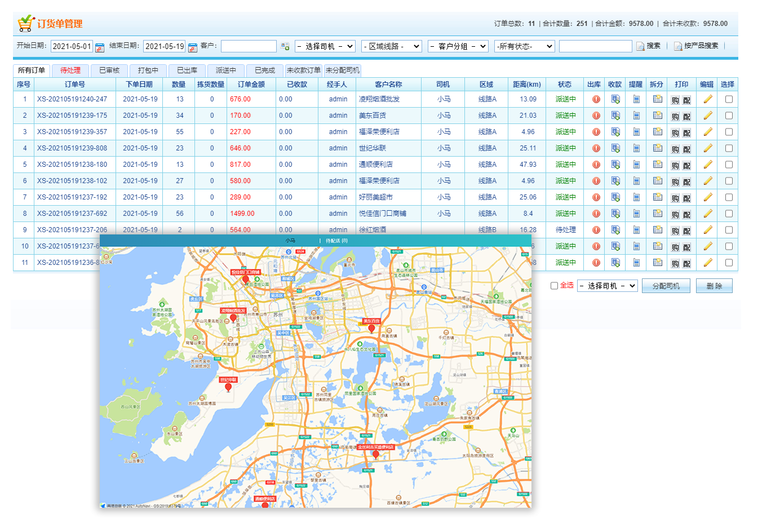The width and height of the screenshot is (771, 532).
Task: Switch to the 派送中 tab
Action: click(226, 70)
